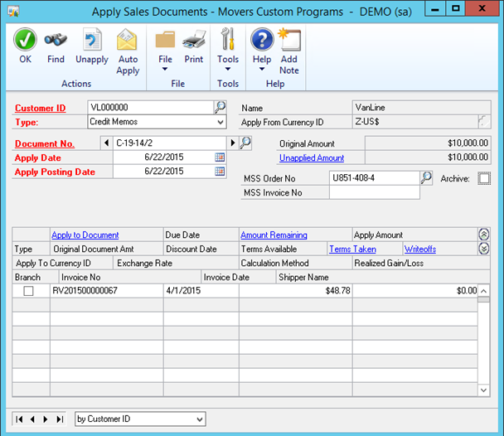Click the Unapply toolbar icon

92,40
